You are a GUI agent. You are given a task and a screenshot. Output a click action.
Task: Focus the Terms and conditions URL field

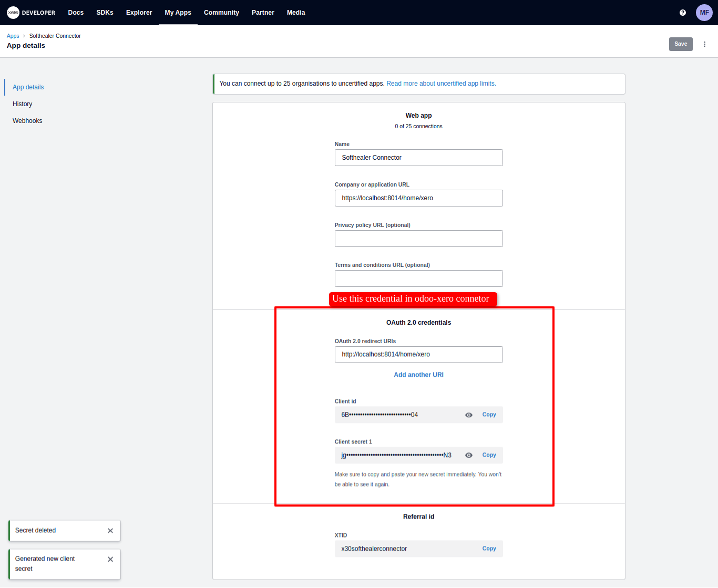point(419,278)
